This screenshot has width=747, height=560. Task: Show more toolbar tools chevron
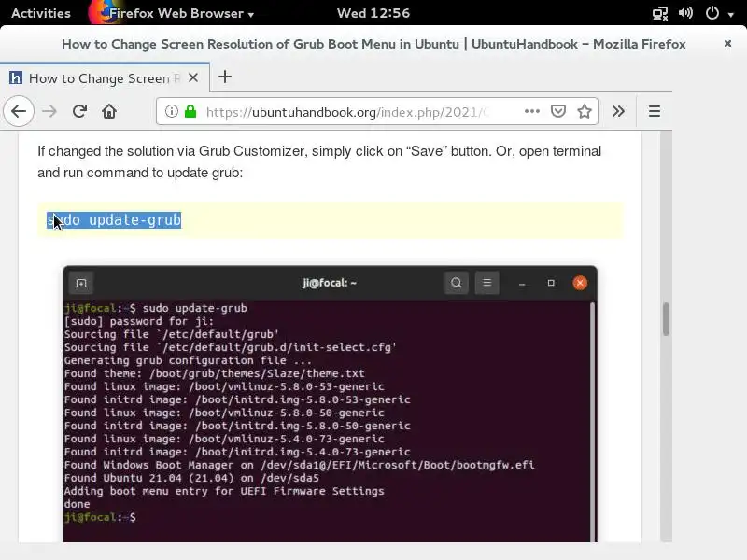618,111
